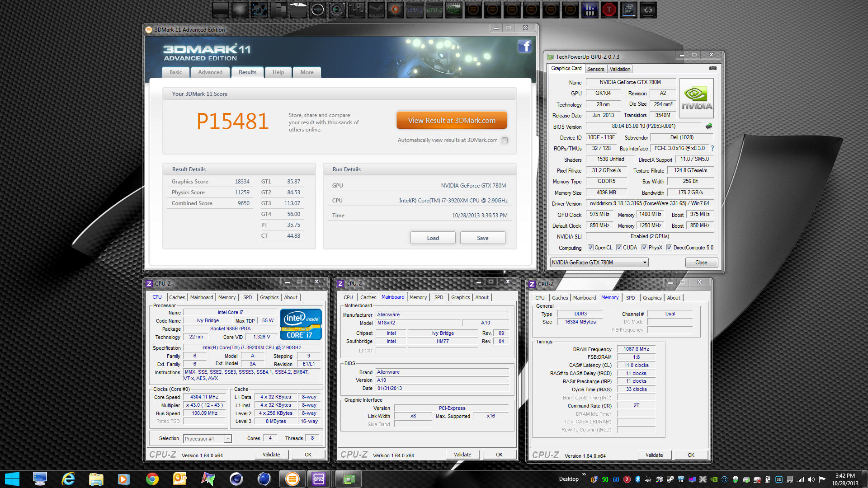
Task: Click the BIOS save chip icon in GPU-Z
Action: 708,126
